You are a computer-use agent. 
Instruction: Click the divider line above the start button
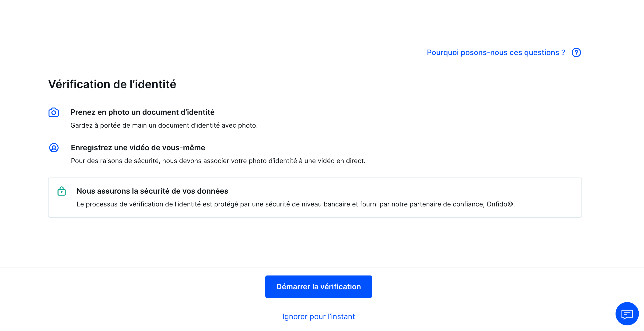(x=322, y=268)
